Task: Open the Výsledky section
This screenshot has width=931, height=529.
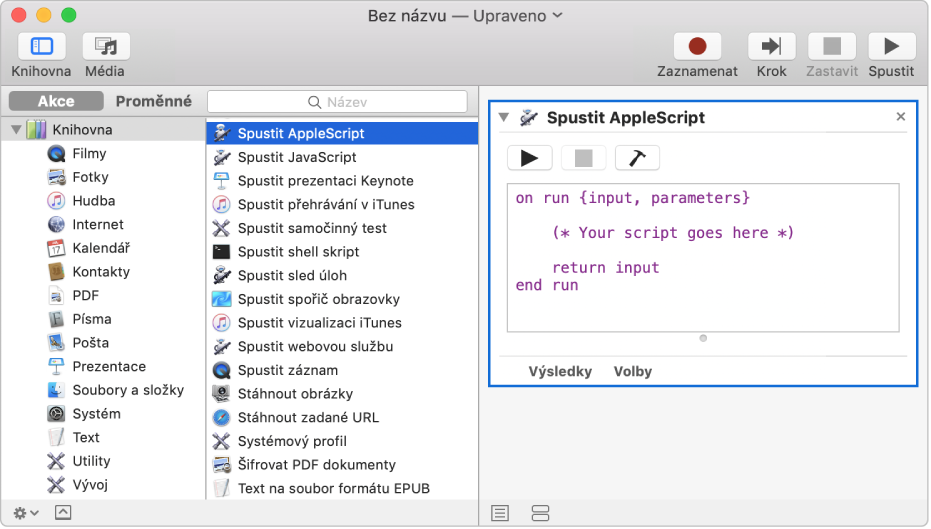Action: 560,372
